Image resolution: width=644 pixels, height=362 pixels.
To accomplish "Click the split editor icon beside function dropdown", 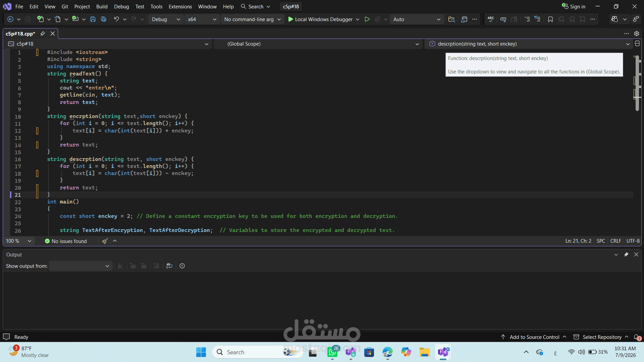I will 637,44.
